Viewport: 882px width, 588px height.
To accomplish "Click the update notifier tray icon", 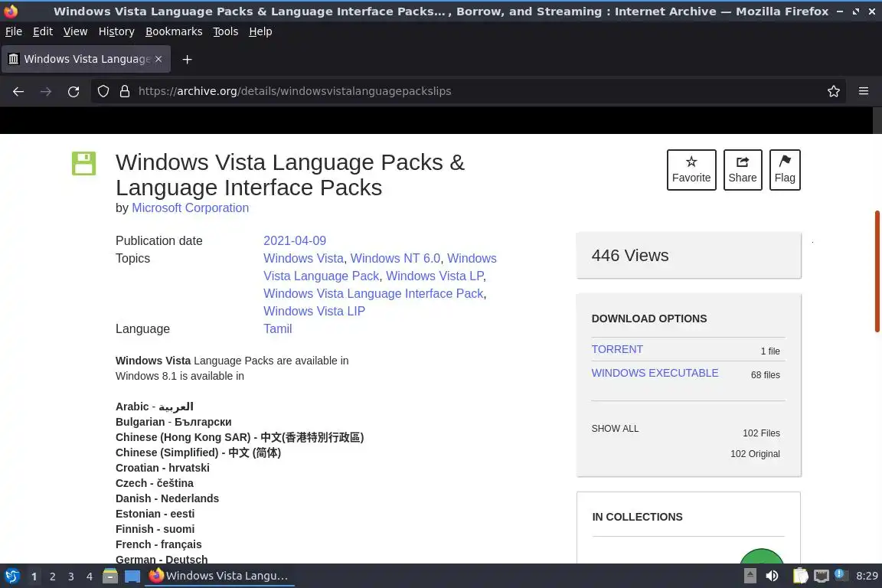I will coord(841,575).
